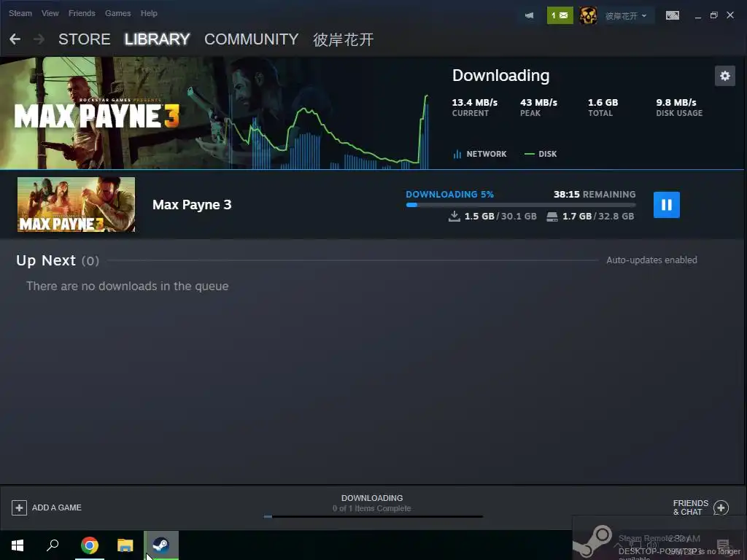Open the Steam menu
The width and height of the screenshot is (747, 560).
(x=20, y=13)
